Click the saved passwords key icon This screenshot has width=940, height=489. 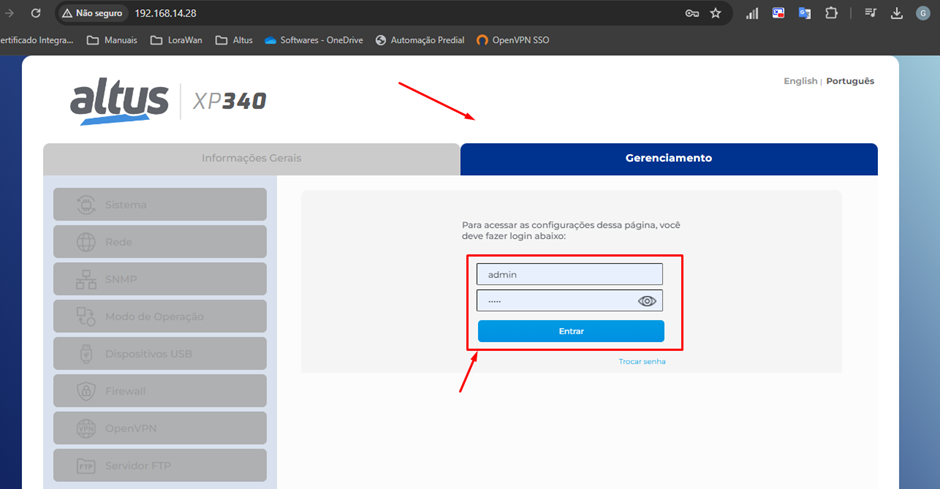pos(692,14)
